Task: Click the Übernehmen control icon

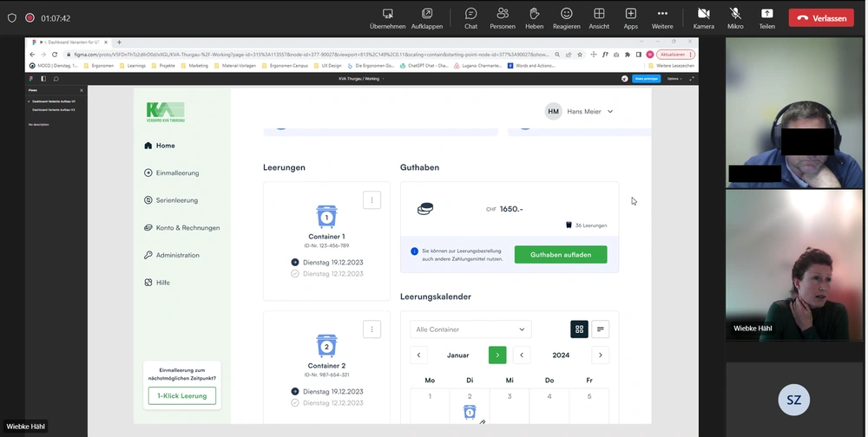Action: point(387,13)
